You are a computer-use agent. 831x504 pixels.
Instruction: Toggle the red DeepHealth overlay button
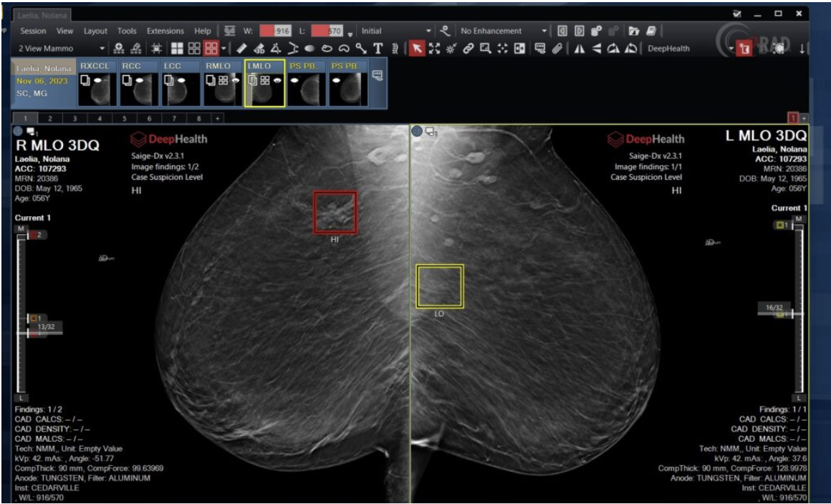[745, 49]
